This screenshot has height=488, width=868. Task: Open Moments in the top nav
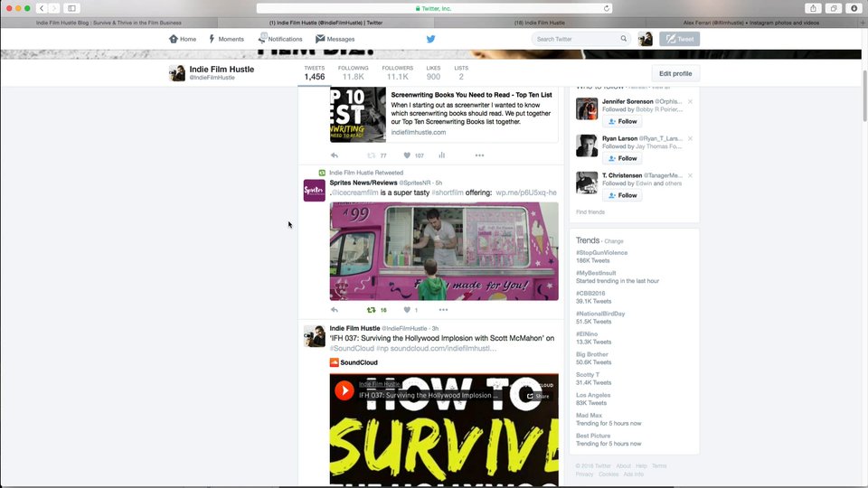point(226,39)
